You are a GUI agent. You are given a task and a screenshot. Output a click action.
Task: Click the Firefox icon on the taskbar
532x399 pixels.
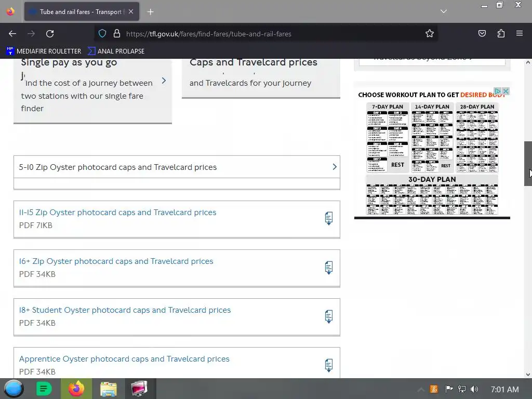(76, 389)
